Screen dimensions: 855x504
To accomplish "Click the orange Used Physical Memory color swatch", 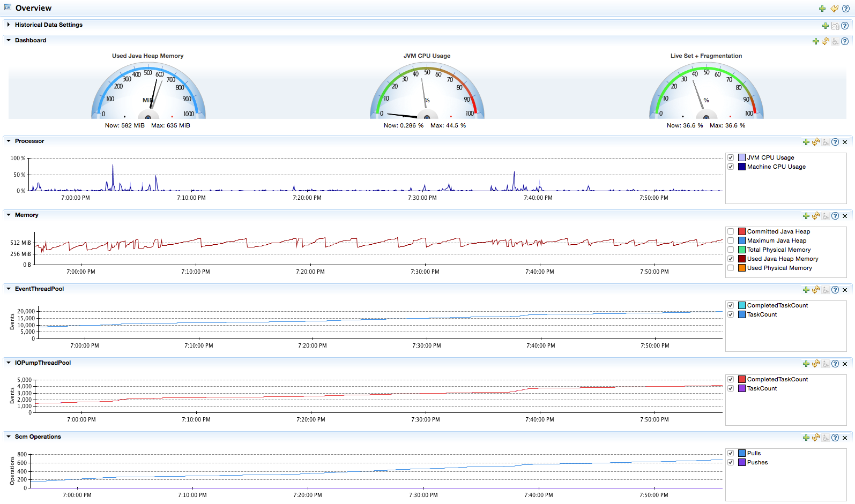I will click(x=742, y=268).
